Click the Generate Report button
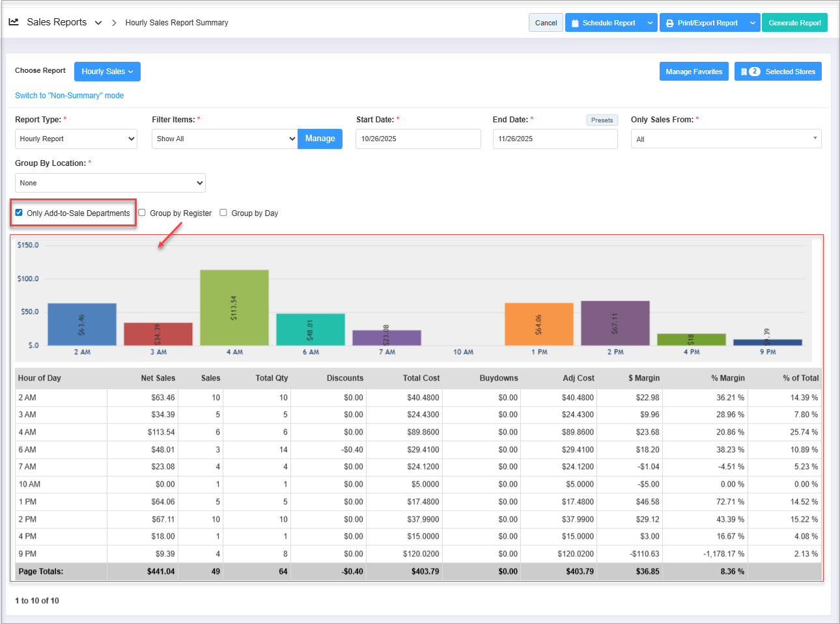The image size is (840, 624). point(794,23)
